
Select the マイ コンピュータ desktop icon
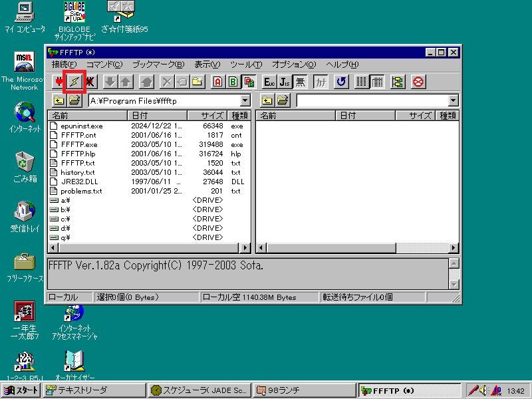pos(25,18)
